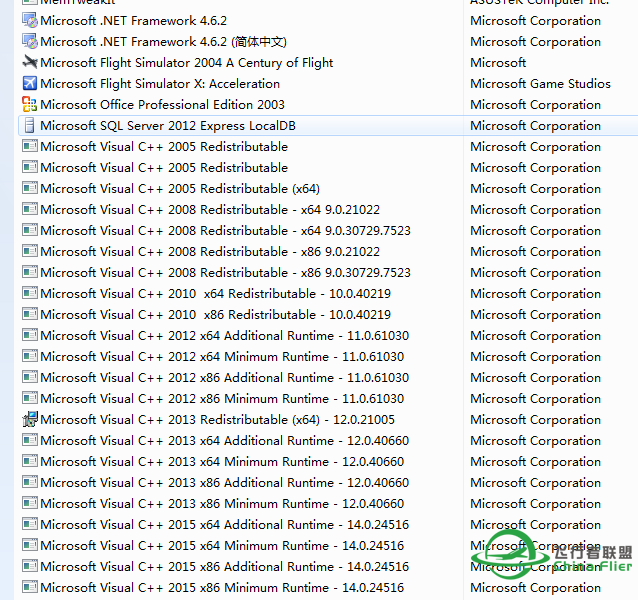Click the icon for Visual C++ 2012 x86 Additional Runtime
This screenshot has height=600, width=638.
click(x=30, y=377)
